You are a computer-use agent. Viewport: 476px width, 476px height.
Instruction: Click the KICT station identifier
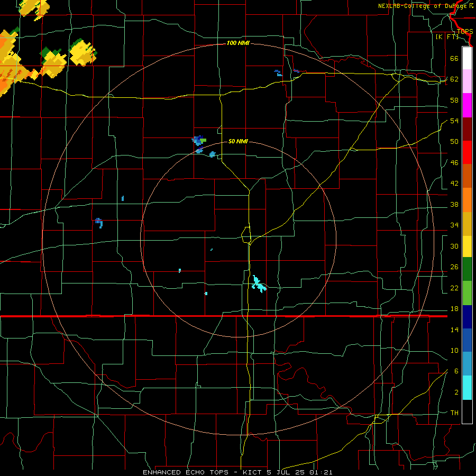click(x=254, y=472)
